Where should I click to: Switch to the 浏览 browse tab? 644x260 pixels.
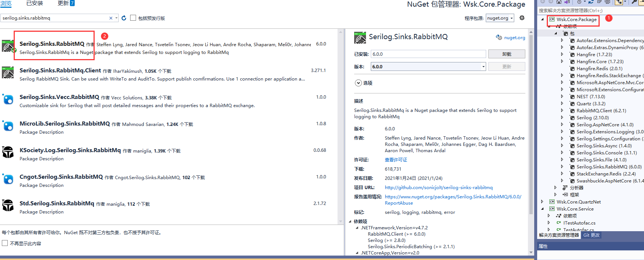tap(6, 3)
